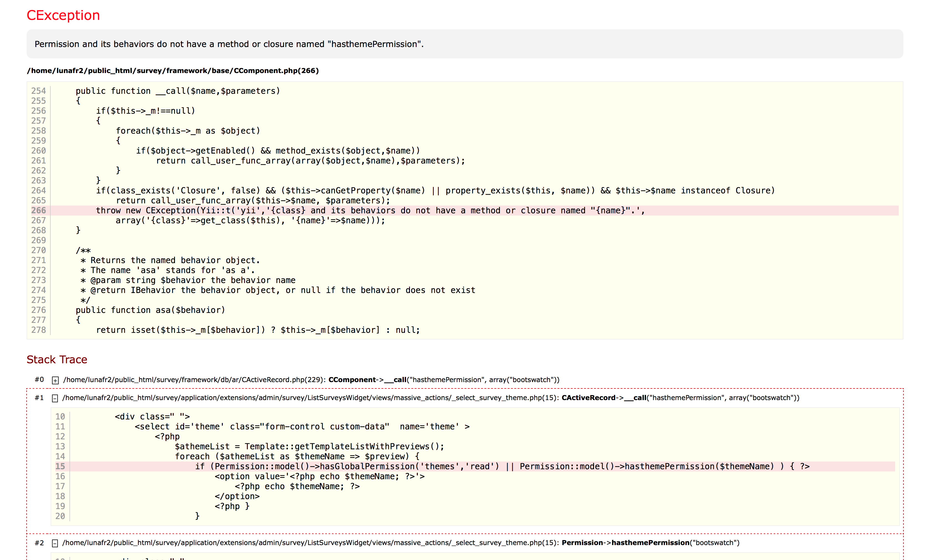Collapse stack trace entry #2 minus icon

click(x=55, y=543)
